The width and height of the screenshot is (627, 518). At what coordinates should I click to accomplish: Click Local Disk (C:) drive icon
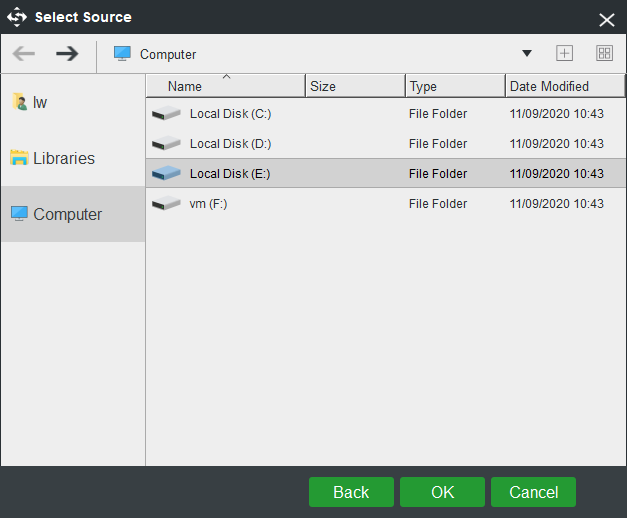click(166, 114)
